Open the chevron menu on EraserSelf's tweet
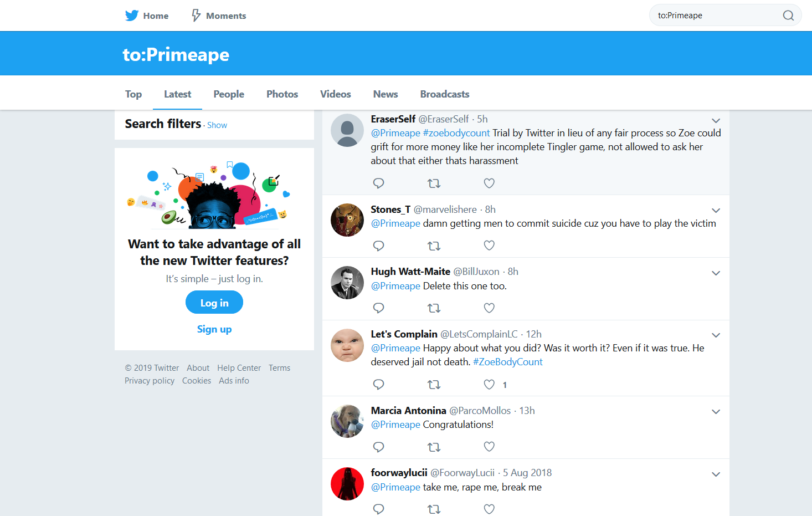The width and height of the screenshot is (812, 516). coord(716,121)
